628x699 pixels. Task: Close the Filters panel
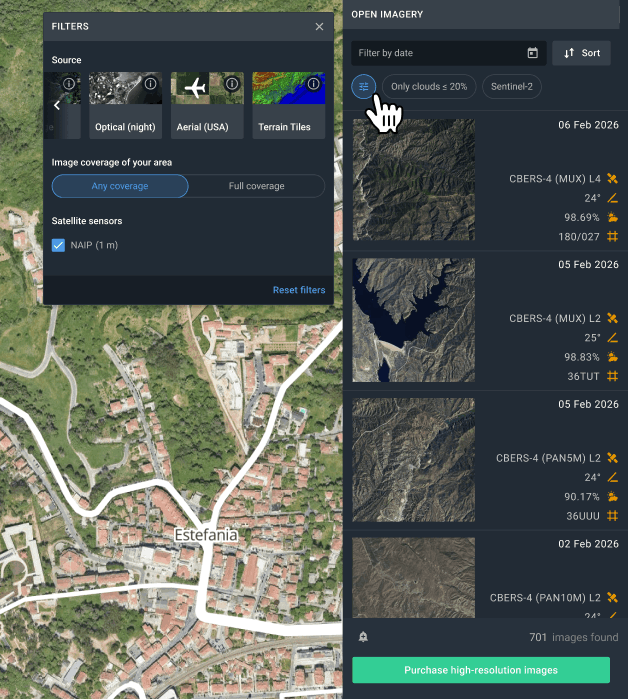319,27
